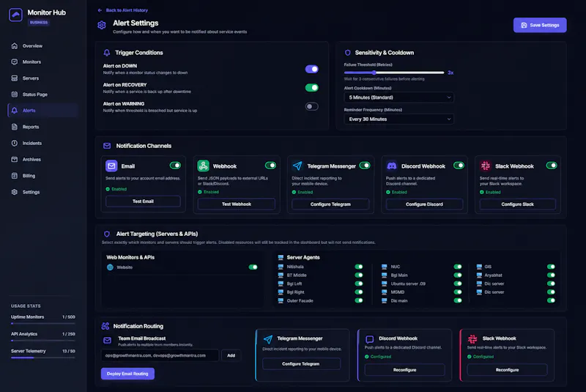Viewport: 586px width, 392px height.
Task: Toggle the Website monitor alert switch
Action: [x=253, y=267]
